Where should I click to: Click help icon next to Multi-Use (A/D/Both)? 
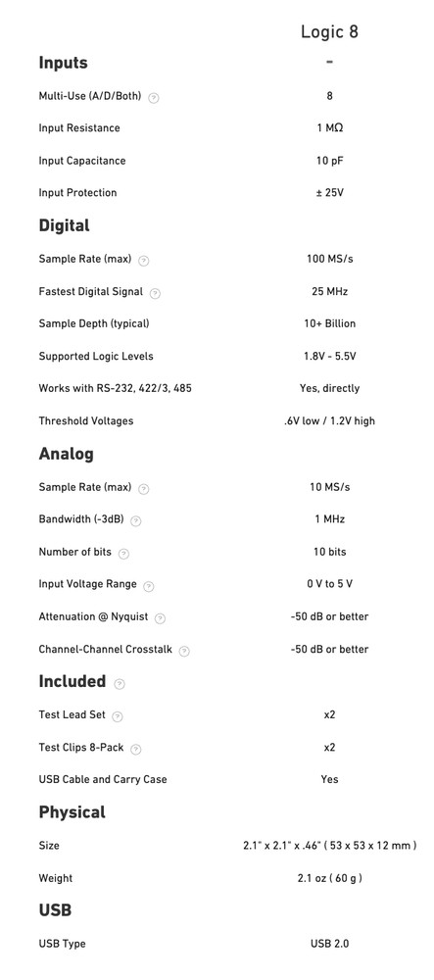154,97
